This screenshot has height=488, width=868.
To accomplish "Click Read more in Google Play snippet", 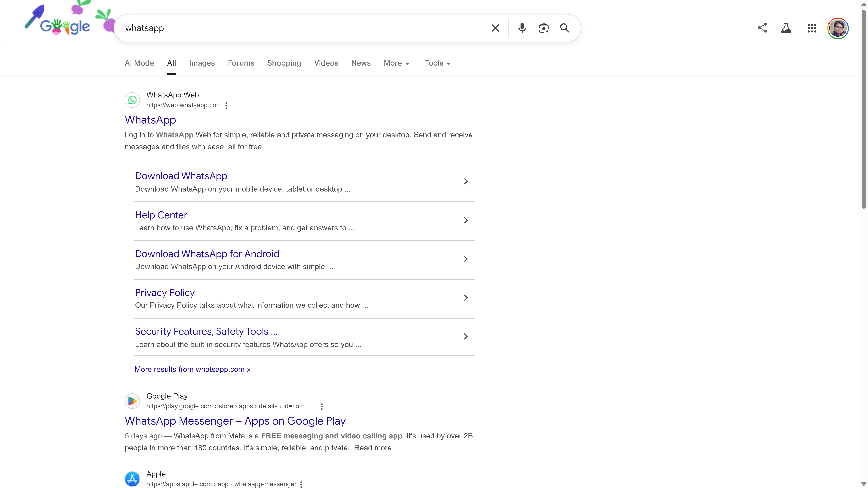I will (x=373, y=448).
